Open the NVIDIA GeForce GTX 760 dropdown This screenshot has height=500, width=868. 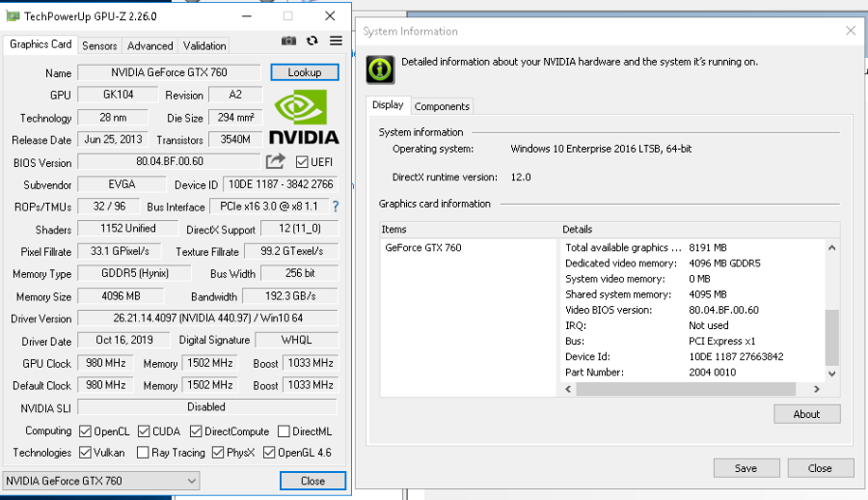100,481
